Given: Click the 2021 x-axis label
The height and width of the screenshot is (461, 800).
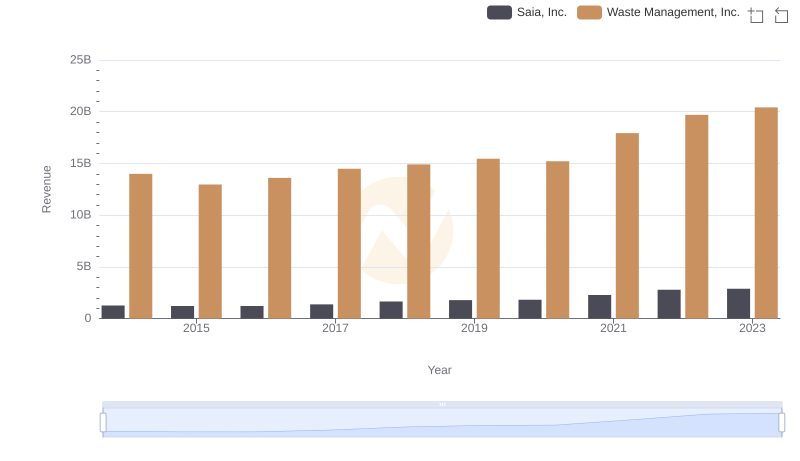Looking at the screenshot, I should (613, 328).
